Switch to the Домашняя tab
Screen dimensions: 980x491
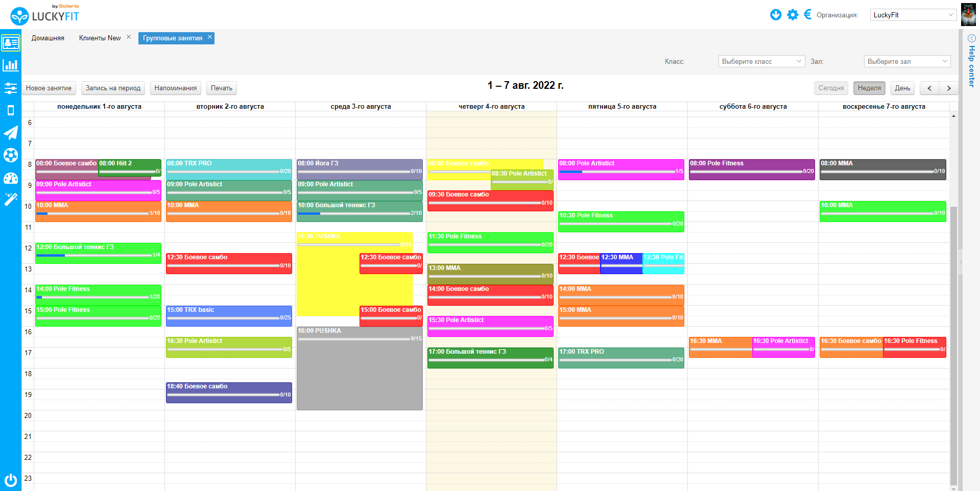(x=48, y=38)
